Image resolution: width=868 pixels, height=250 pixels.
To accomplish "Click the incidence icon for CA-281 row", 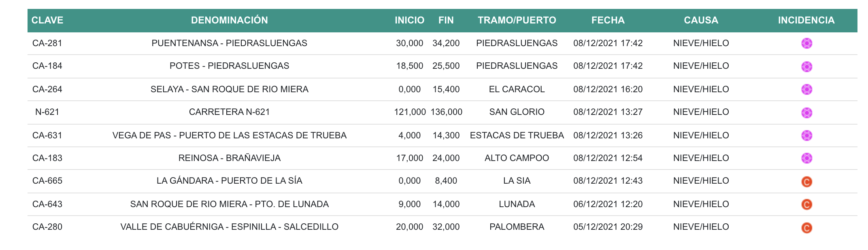I will (x=806, y=43).
